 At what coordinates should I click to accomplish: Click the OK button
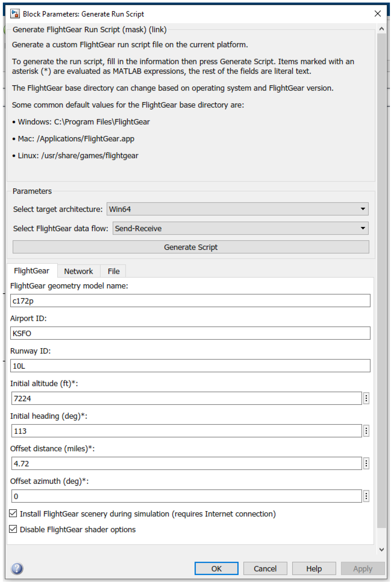tap(216, 568)
